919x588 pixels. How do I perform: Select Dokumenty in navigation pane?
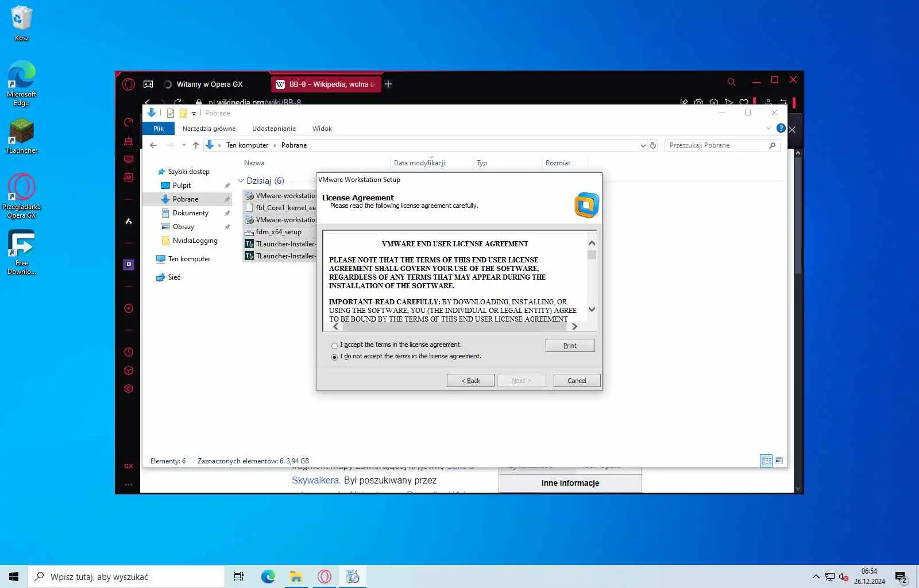tap(190, 213)
